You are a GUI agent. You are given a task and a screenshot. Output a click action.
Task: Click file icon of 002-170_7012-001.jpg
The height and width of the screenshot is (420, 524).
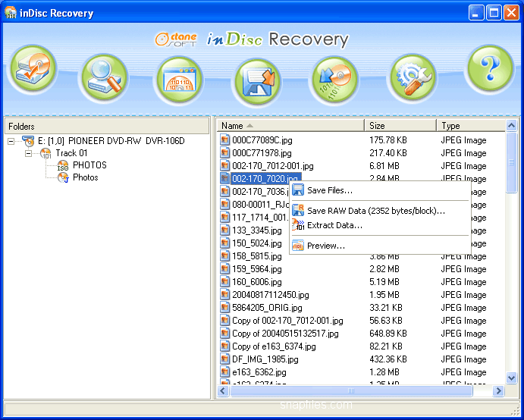coord(225,165)
